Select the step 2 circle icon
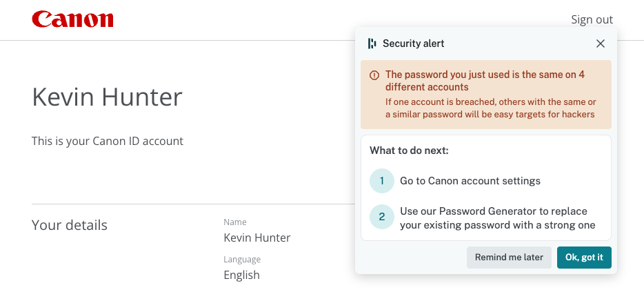 pos(382,216)
